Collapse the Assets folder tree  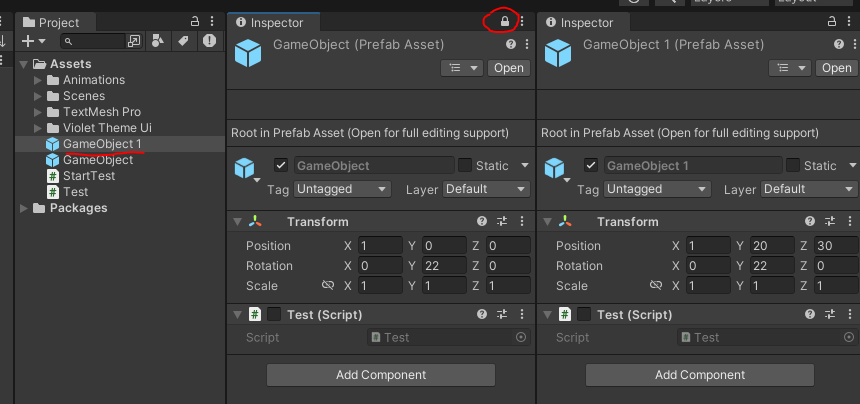(24, 64)
